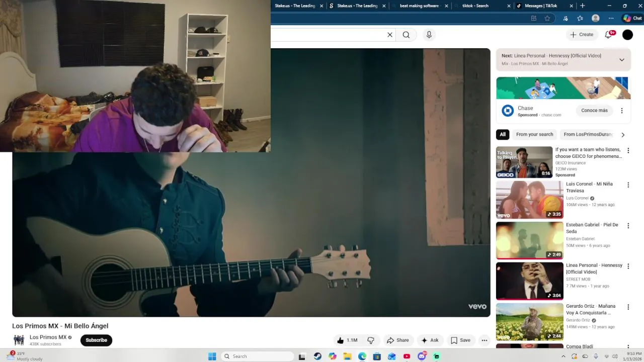The width and height of the screenshot is (644, 362).
Task: Like the Mi Bello Ángel video
Action: pyautogui.click(x=348, y=340)
